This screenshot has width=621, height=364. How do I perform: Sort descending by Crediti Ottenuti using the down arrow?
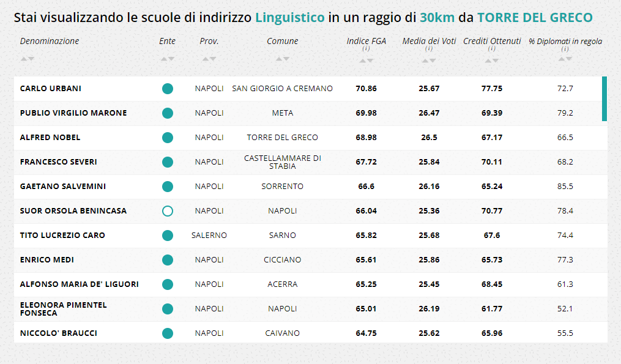click(x=496, y=61)
